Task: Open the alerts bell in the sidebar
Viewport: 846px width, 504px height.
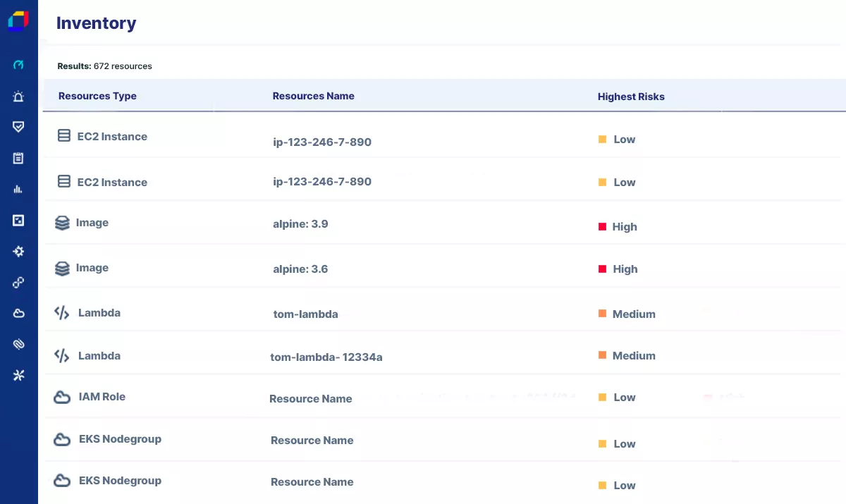Action: point(18,96)
